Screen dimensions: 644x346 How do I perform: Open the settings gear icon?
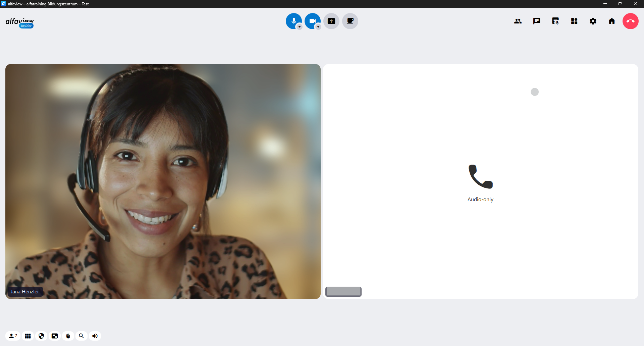[x=593, y=21]
